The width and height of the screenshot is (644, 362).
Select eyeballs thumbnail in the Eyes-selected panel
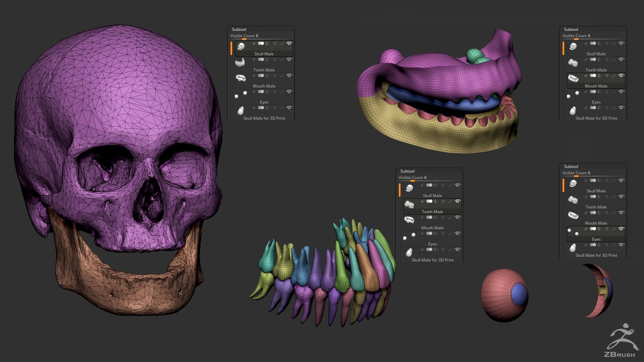[573, 232]
